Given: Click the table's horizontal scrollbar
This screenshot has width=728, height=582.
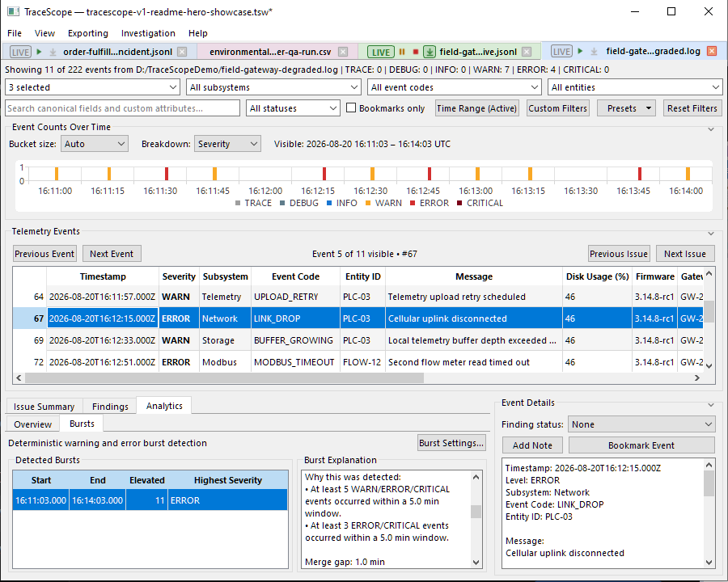Looking at the screenshot, I should (224, 377).
